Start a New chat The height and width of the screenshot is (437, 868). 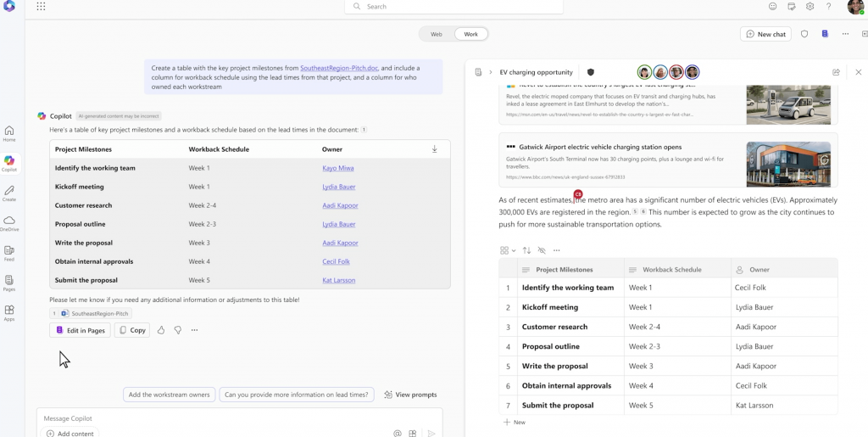765,34
